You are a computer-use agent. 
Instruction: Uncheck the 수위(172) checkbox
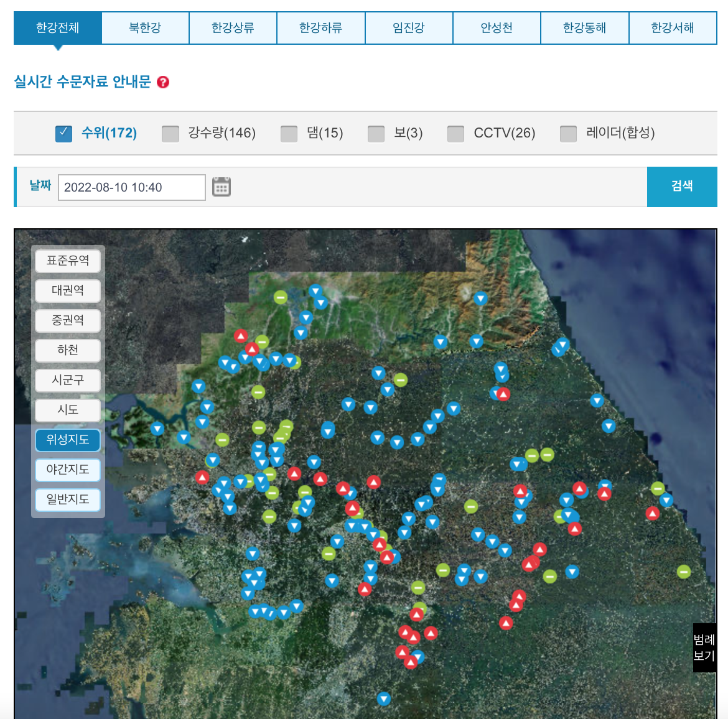(63, 134)
